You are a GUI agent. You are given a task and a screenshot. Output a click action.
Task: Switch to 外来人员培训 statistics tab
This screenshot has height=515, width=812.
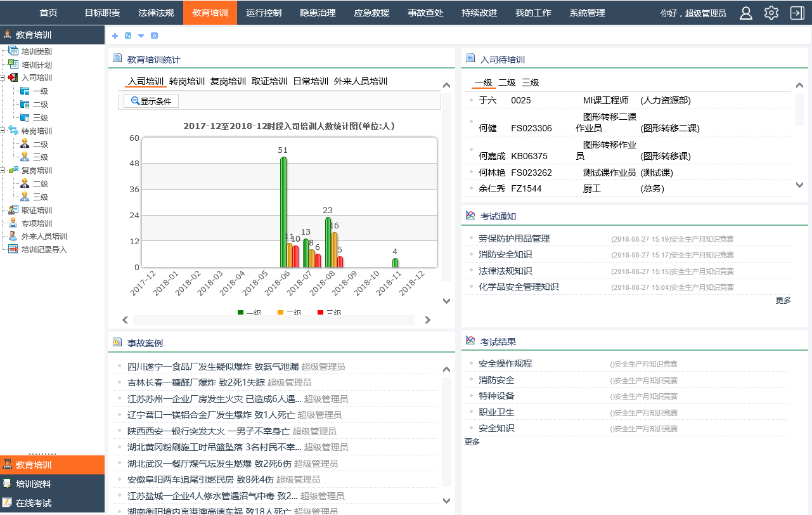click(x=361, y=81)
